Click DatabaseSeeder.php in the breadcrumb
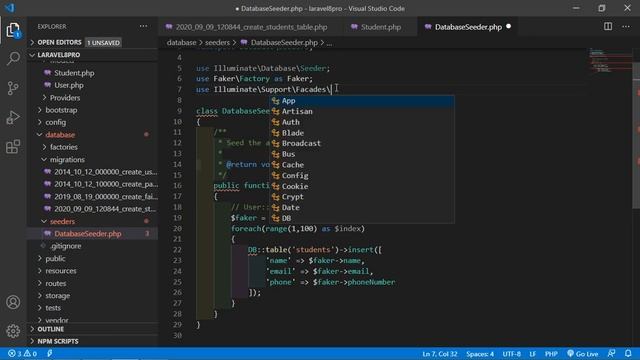 click(279, 42)
